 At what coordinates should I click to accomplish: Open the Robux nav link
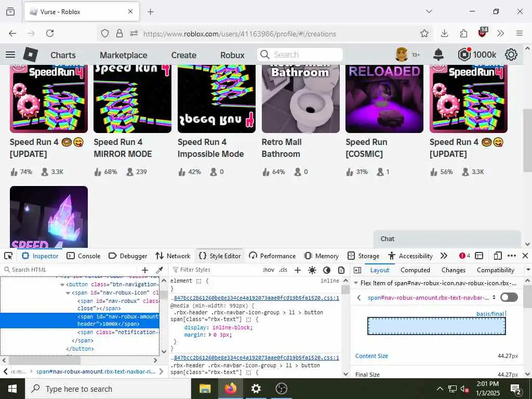232,55
